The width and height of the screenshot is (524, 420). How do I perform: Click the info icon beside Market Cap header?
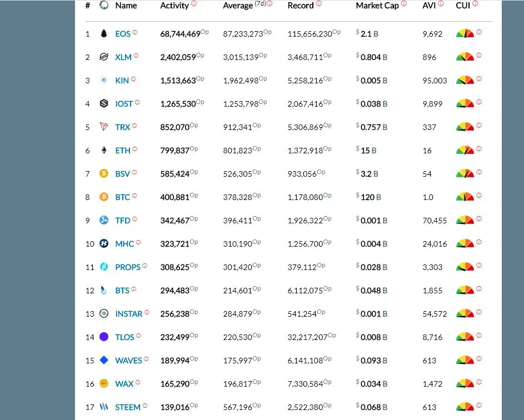coord(403,3)
